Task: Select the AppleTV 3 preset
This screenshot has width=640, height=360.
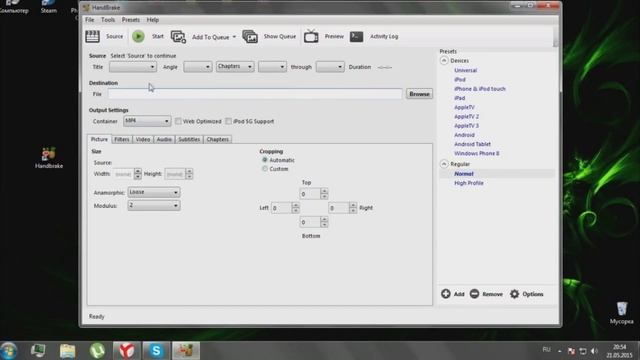Action: pos(467,126)
